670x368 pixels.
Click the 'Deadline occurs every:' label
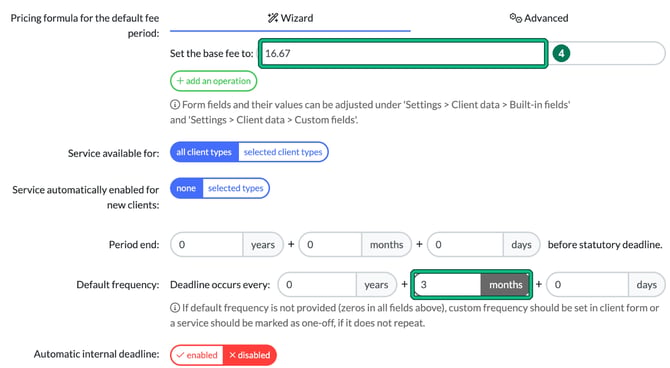[220, 285]
